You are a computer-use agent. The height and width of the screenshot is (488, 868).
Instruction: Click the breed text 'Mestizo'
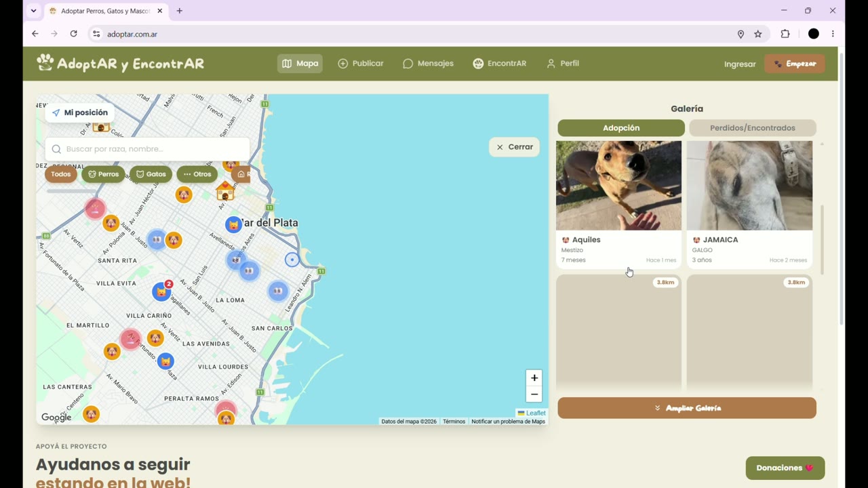point(572,250)
